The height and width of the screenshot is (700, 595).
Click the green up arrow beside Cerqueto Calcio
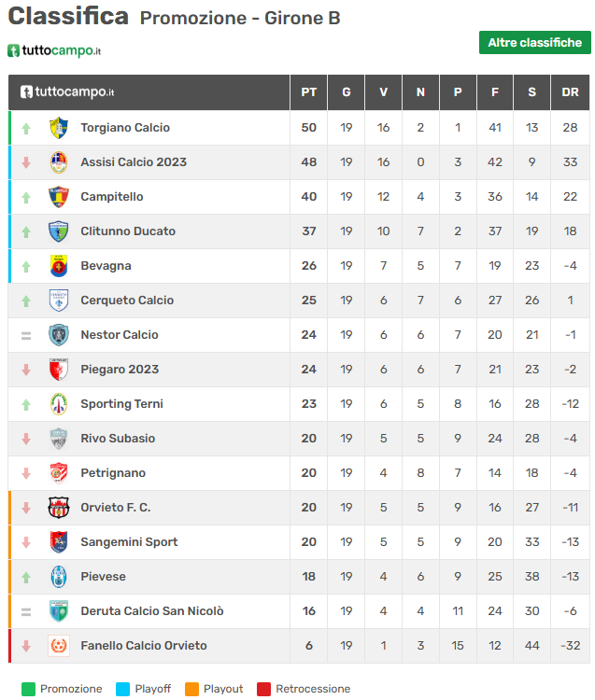[26, 301]
